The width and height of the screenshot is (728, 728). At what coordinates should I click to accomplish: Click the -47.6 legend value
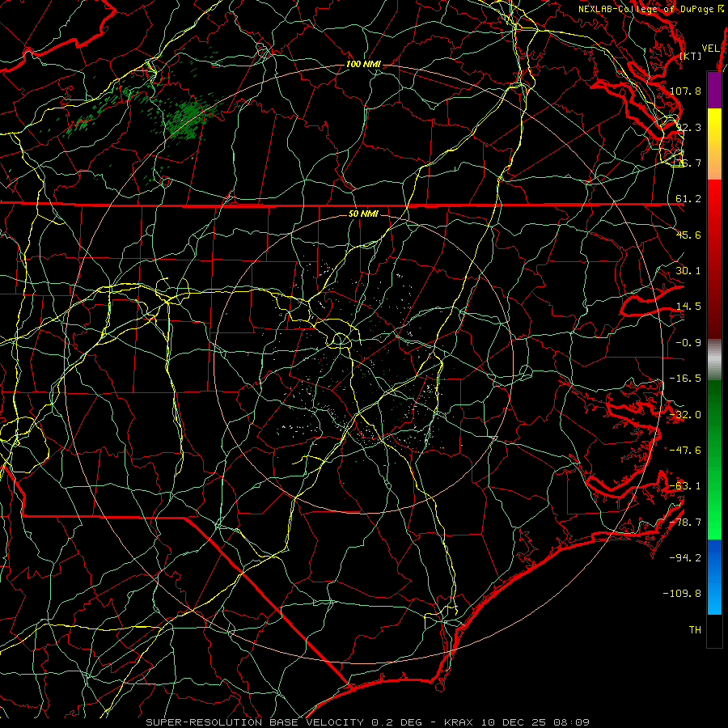(685, 451)
